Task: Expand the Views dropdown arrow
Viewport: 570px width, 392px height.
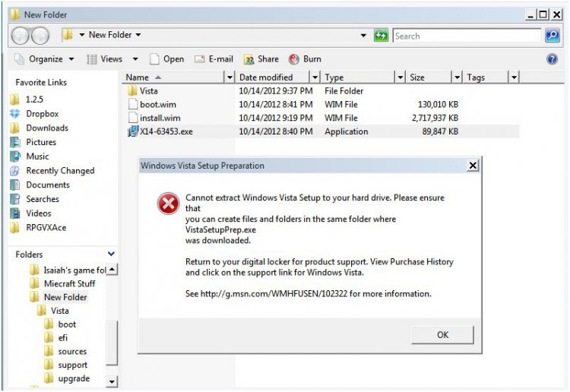Action: 135,58
